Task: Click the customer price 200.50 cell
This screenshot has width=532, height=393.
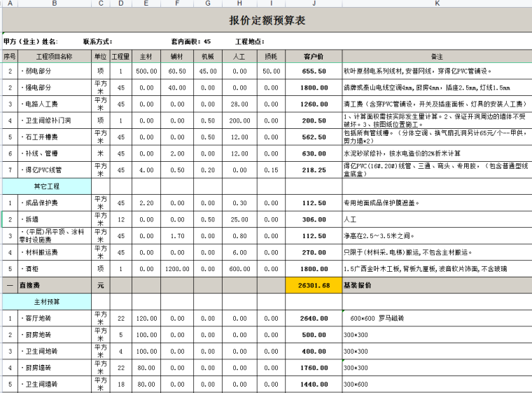Action: pyautogui.click(x=314, y=120)
